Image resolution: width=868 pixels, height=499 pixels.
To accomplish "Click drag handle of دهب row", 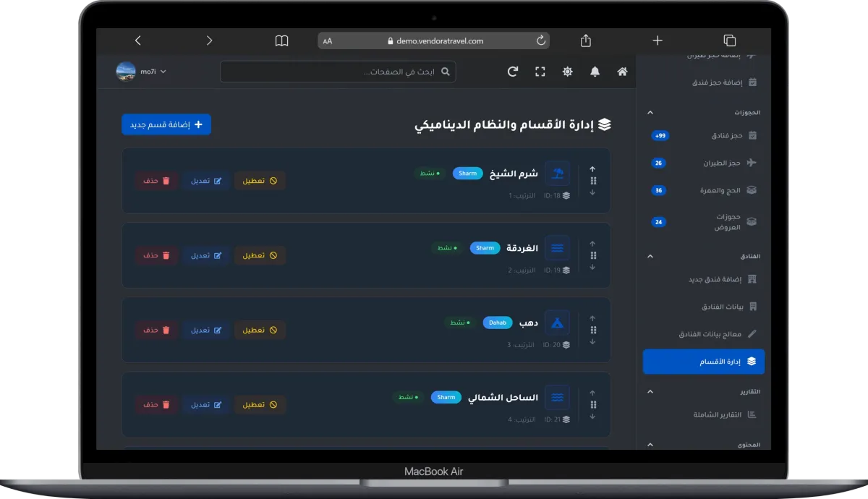I will coord(593,330).
